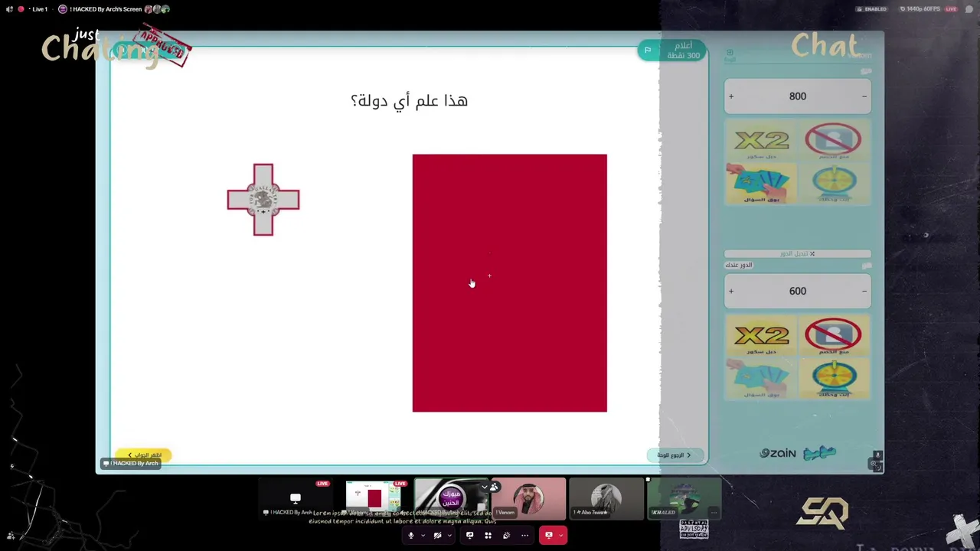Screen dimensions: 980x551
Task: Use bottom team's block answer card
Action: pos(833,337)
